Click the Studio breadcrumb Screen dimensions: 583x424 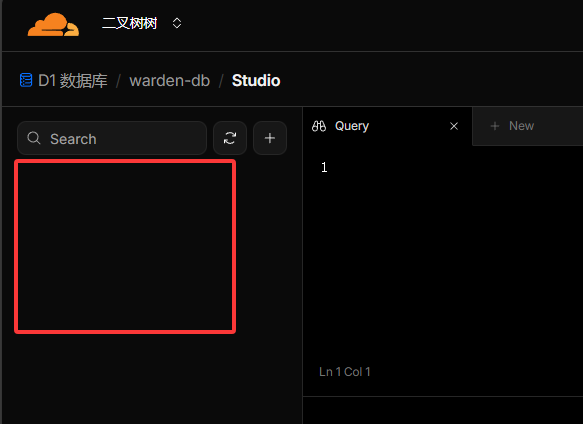coord(256,80)
